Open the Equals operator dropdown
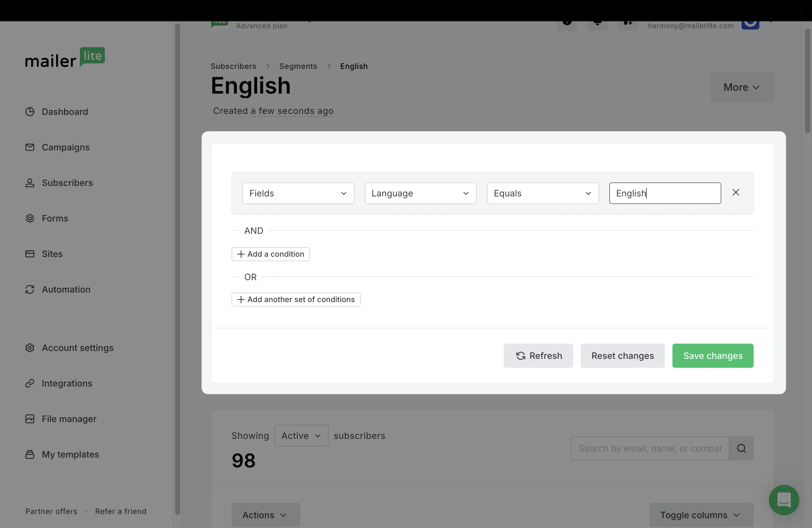The image size is (812, 528). point(542,193)
